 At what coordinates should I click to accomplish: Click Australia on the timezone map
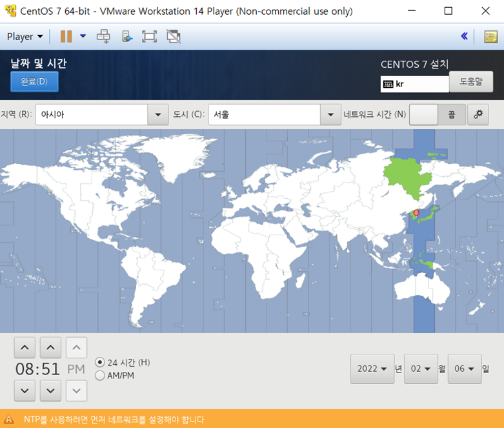pyautogui.click(x=421, y=289)
